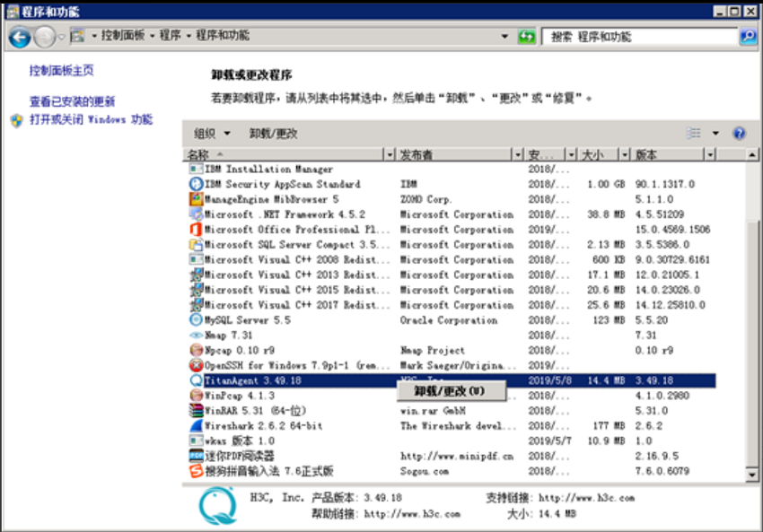Click the Forward navigation arrow

(x=45, y=37)
